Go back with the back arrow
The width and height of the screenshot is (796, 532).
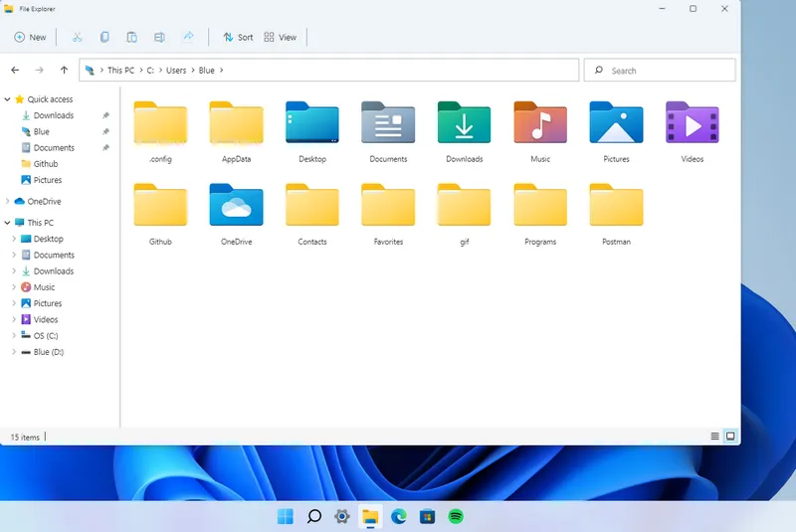[15, 70]
